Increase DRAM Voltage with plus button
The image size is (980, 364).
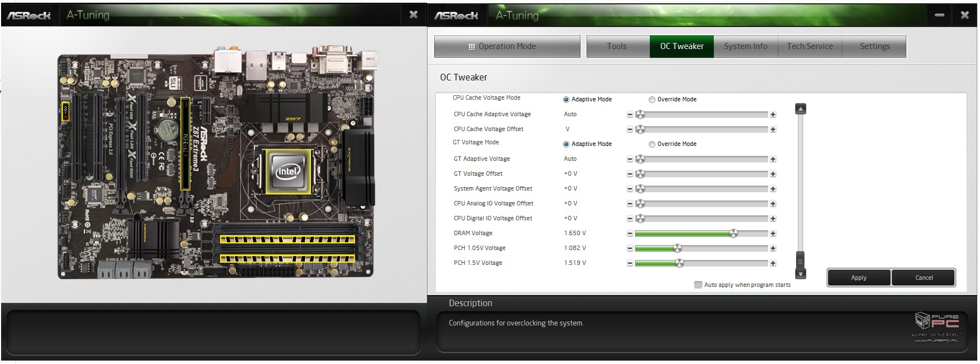pos(773,233)
